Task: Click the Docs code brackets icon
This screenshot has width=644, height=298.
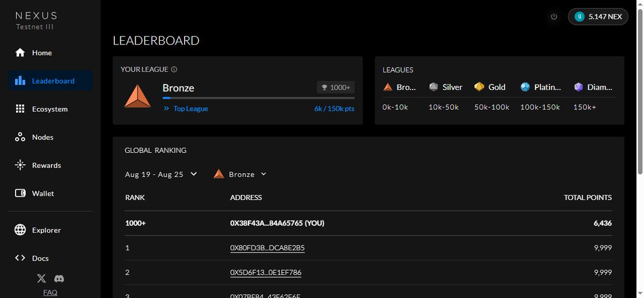Action: pos(20,258)
